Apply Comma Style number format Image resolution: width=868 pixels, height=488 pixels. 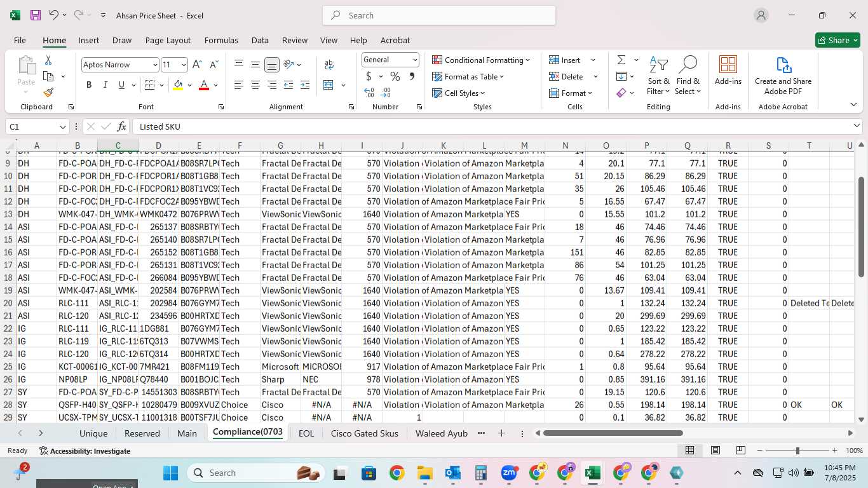click(x=412, y=76)
